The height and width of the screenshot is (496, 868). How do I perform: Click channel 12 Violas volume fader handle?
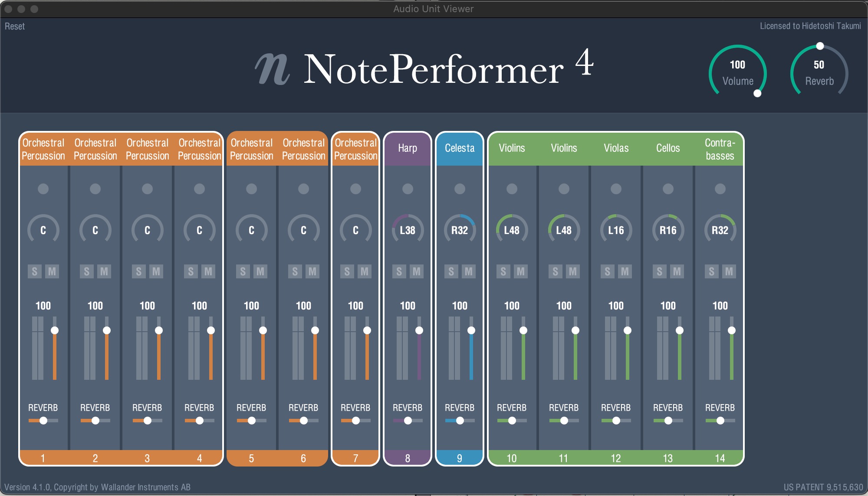(628, 330)
